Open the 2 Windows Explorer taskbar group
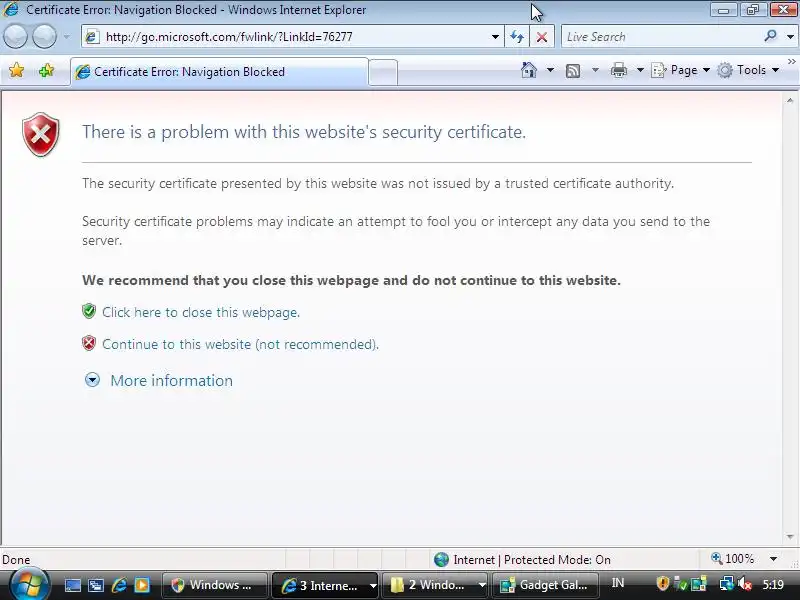This screenshot has width=800, height=600. pyautogui.click(x=435, y=585)
